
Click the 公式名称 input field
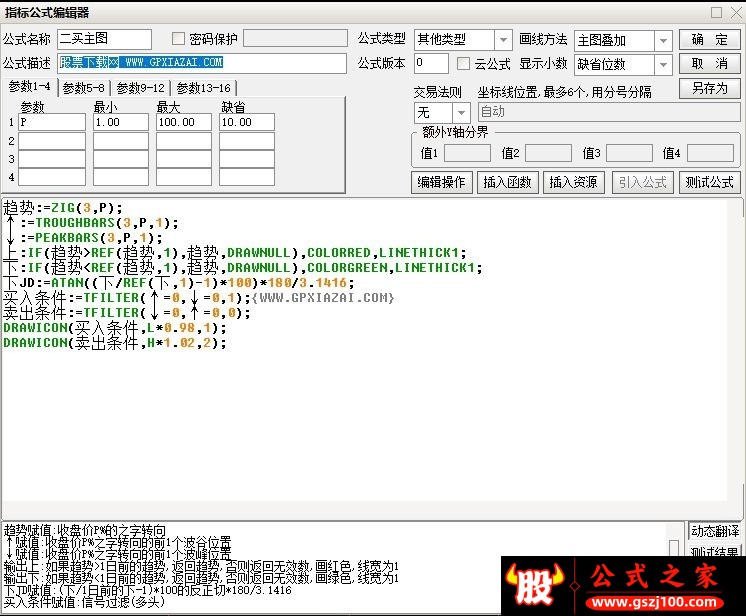[104, 39]
